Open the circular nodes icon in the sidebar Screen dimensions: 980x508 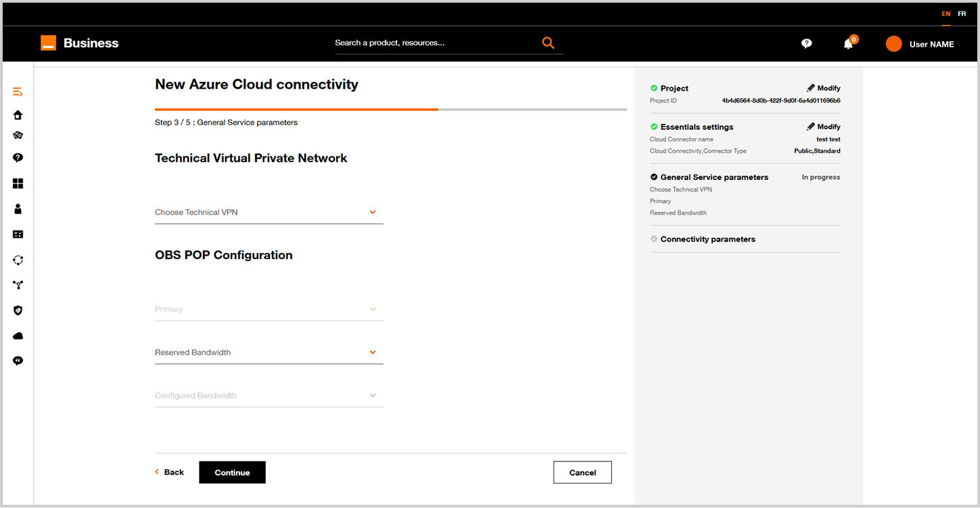click(x=18, y=260)
